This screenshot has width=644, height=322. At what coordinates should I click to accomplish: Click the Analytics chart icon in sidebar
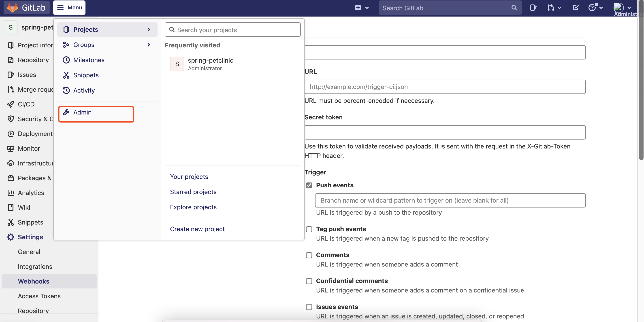[x=11, y=193]
